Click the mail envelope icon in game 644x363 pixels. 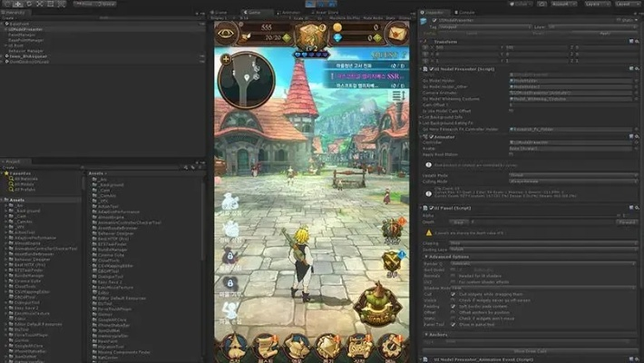395,34
